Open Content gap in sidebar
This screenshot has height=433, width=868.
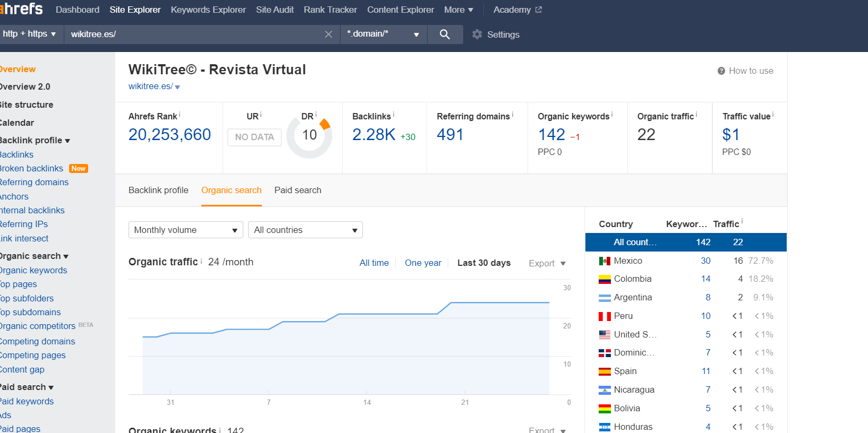point(22,369)
